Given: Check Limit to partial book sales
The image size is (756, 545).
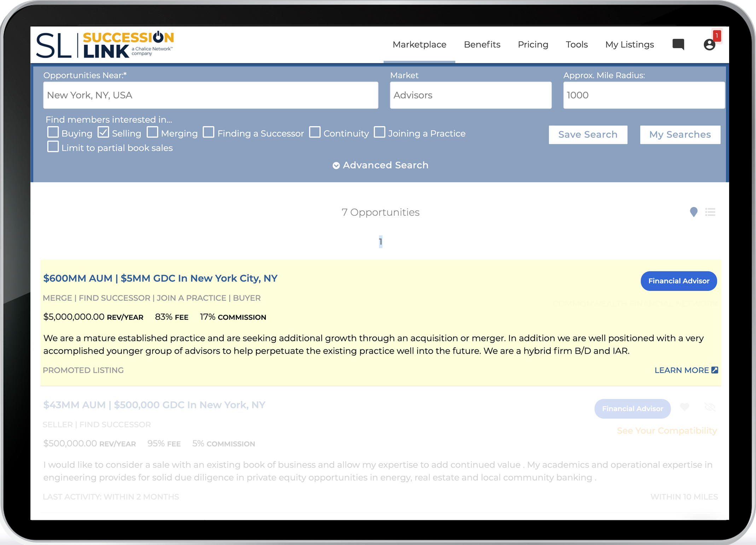Looking at the screenshot, I should pos(53,147).
